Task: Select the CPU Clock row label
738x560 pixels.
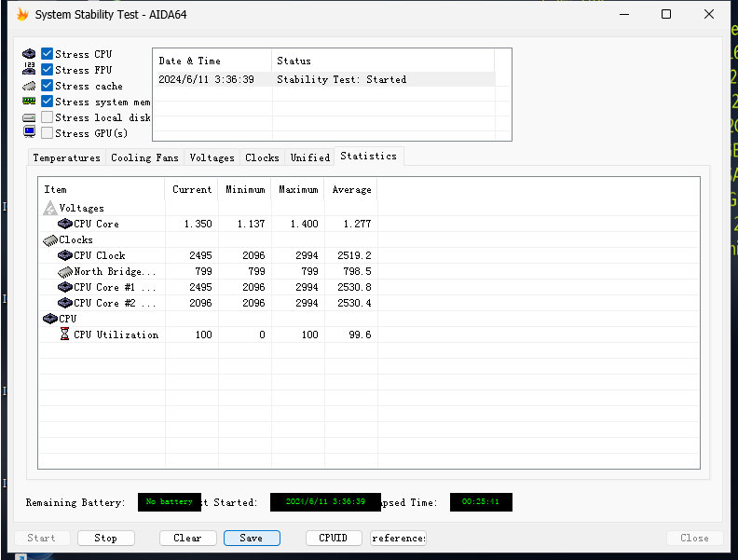Action: [x=100, y=255]
